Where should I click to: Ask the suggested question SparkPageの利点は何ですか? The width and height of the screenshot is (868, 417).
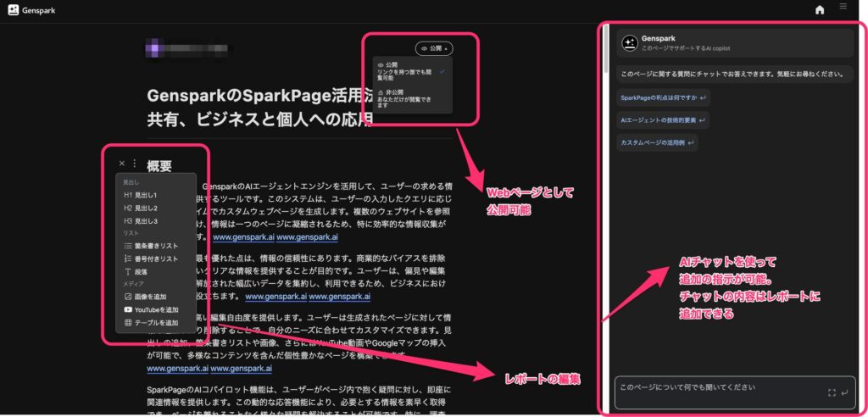click(x=663, y=97)
